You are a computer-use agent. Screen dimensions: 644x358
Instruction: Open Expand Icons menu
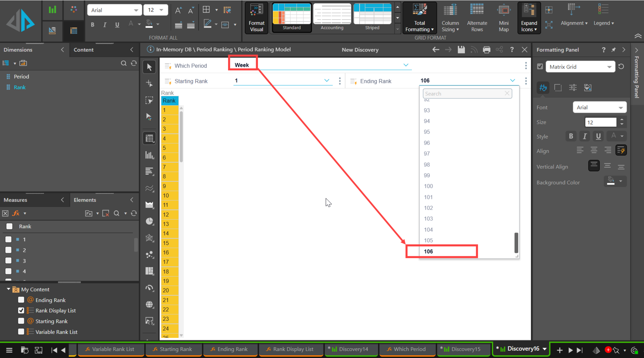point(529,18)
